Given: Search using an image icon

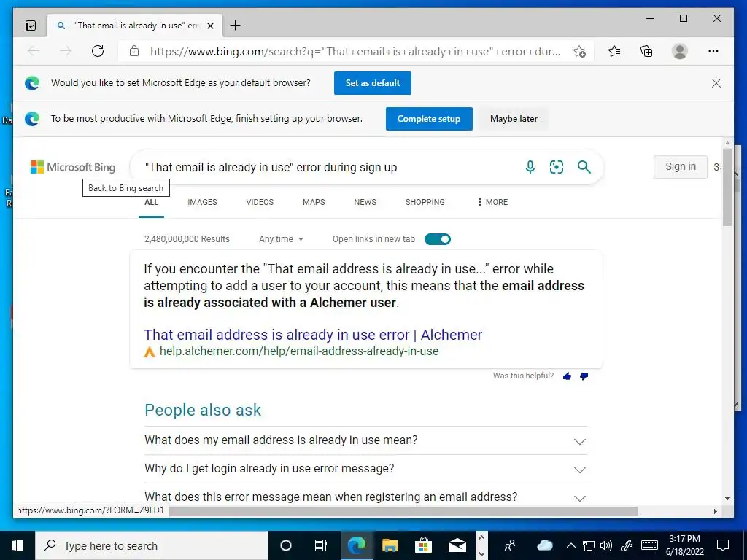Looking at the screenshot, I should pyautogui.click(x=557, y=167).
